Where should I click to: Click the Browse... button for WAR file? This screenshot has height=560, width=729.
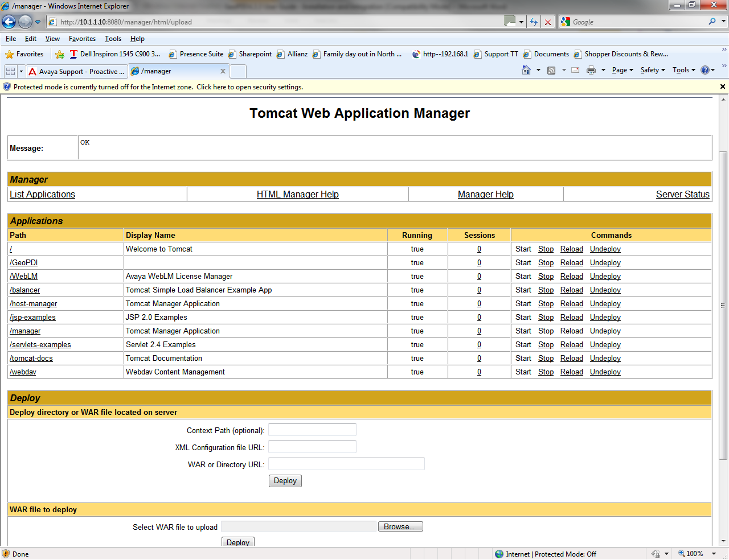pyautogui.click(x=400, y=526)
